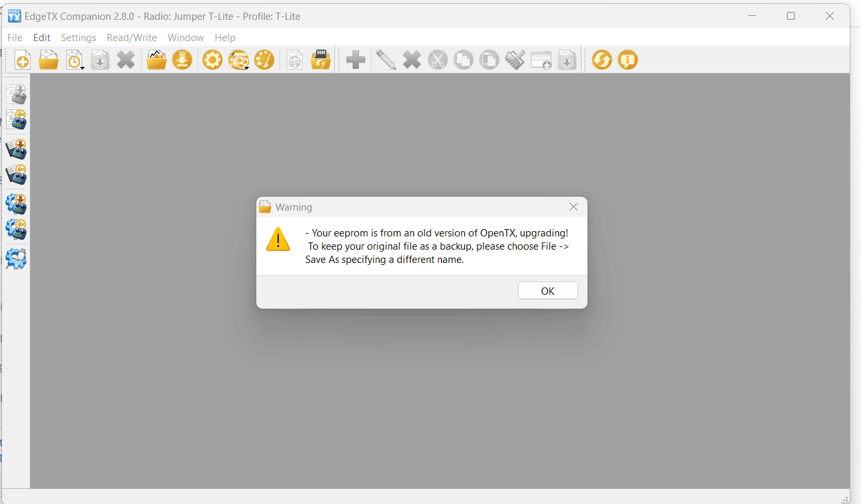Download the latest firmware

pos(182,60)
